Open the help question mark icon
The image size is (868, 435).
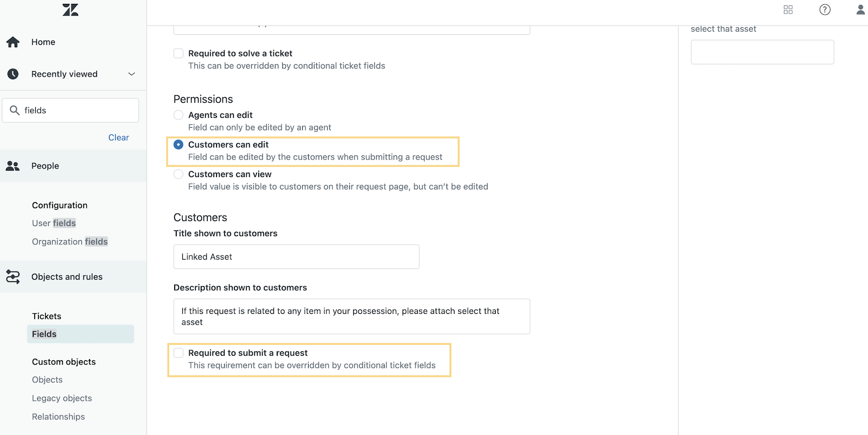[825, 10]
